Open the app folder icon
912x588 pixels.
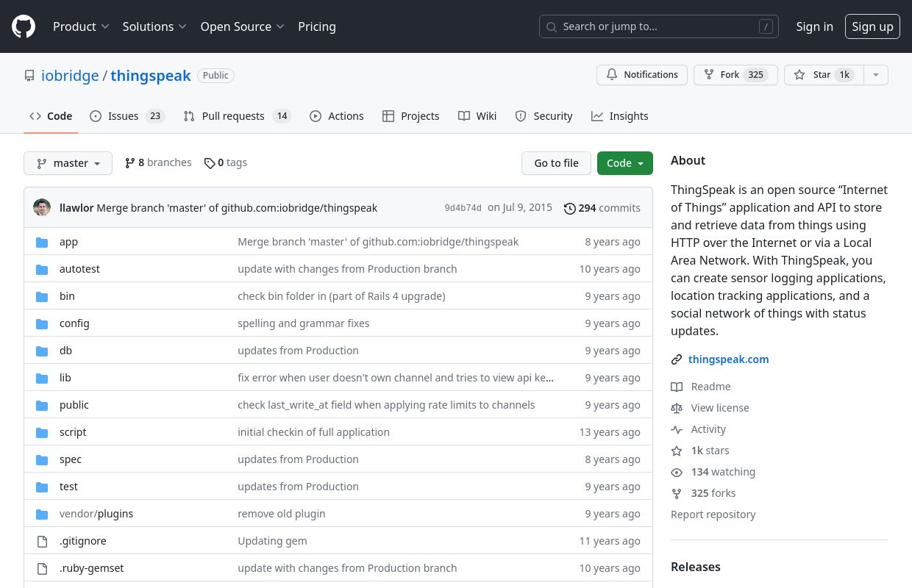pos(42,242)
